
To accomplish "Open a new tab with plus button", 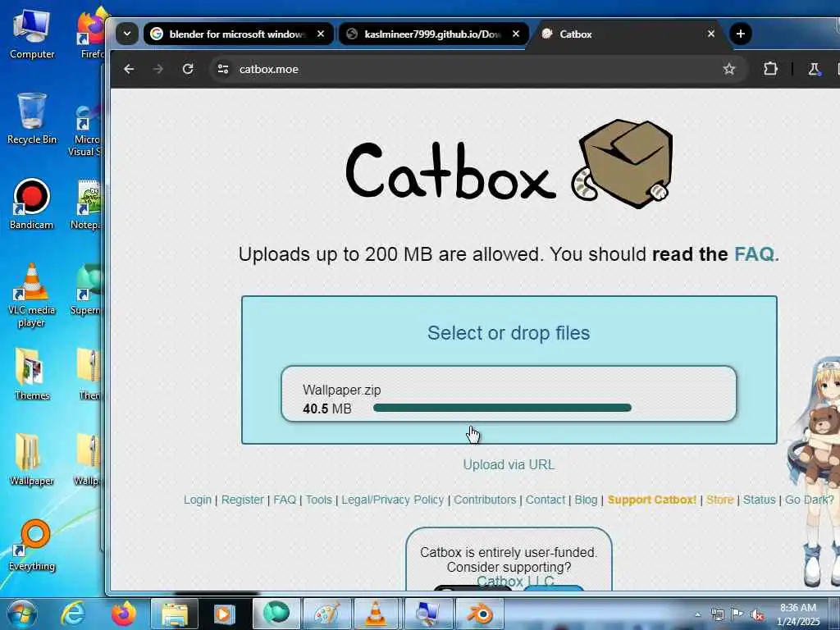I will [x=741, y=34].
